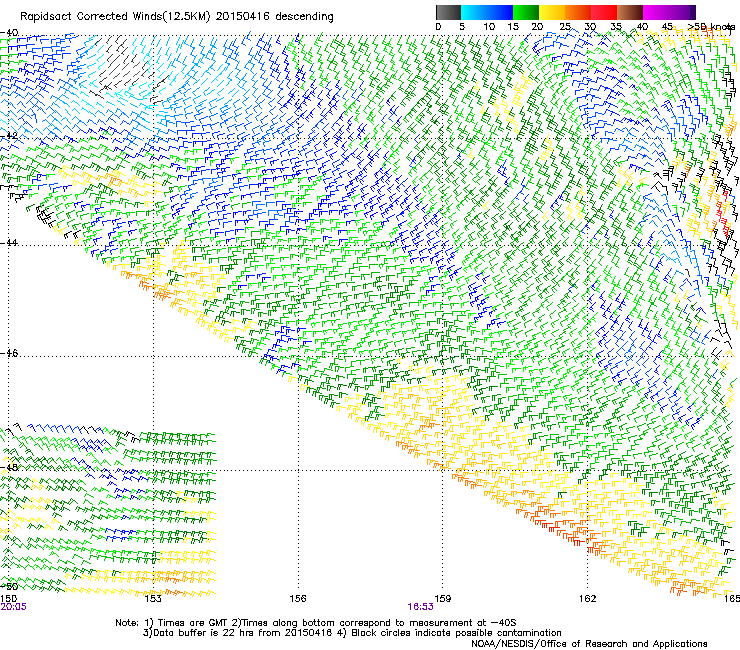Click the -46 latitude label
Screen dimensions: 740x650
[x=10, y=354]
